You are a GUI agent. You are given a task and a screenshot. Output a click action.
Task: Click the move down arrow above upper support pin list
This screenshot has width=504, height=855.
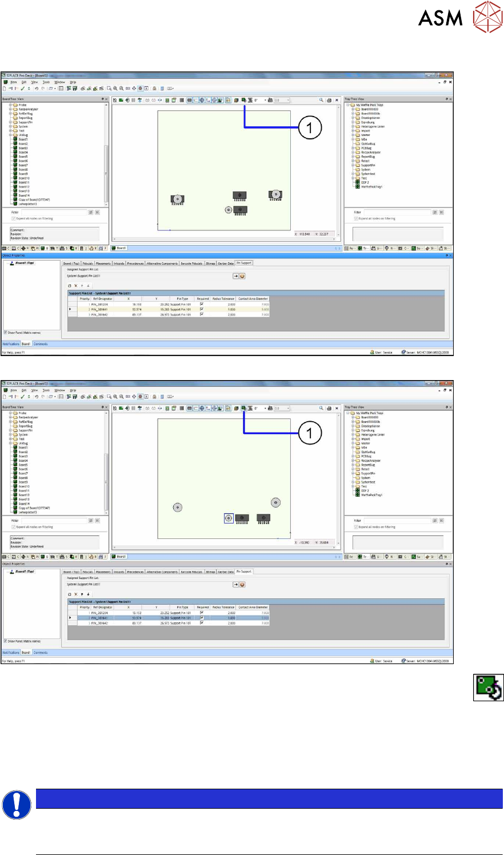coord(88,286)
